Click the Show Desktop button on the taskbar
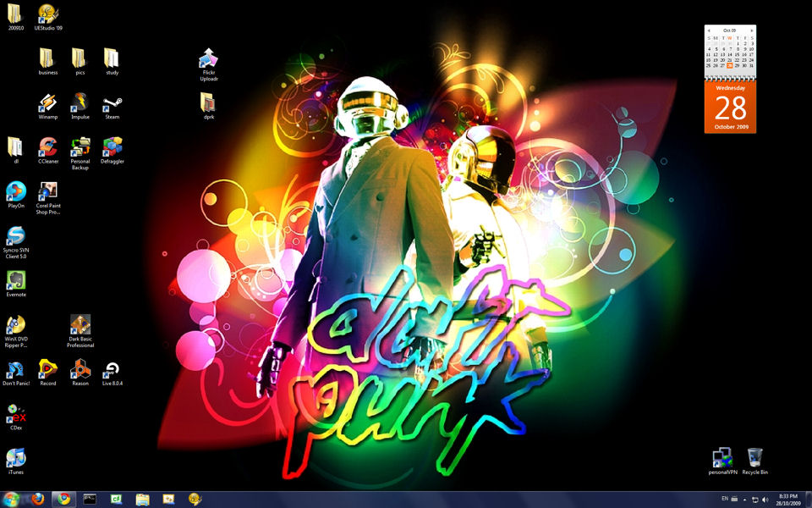The height and width of the screenshot is (508, 812). click(x=808, y=500)
